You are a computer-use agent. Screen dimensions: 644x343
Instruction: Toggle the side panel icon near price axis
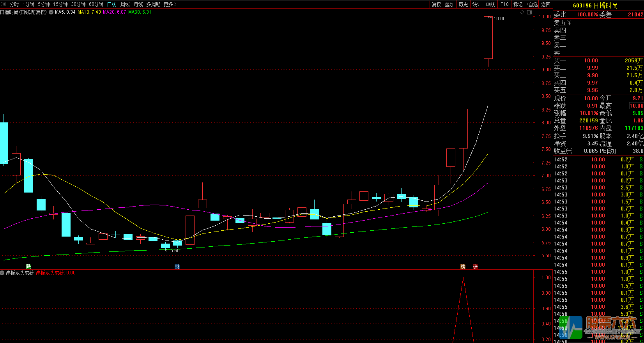529,12
